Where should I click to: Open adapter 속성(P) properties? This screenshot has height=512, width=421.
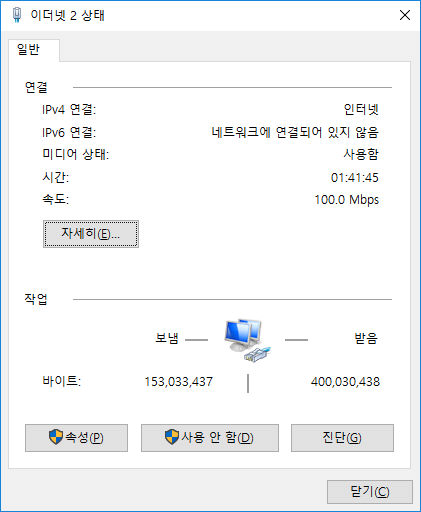tap(76, 438)
